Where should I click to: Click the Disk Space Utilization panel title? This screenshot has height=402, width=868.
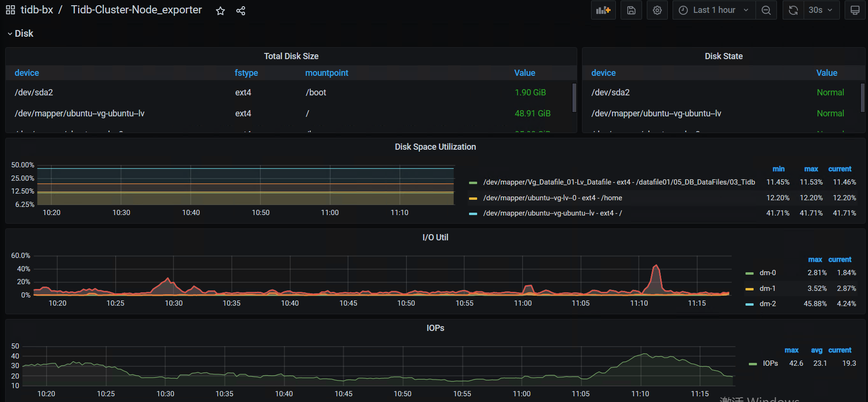(x=435, y=147)
